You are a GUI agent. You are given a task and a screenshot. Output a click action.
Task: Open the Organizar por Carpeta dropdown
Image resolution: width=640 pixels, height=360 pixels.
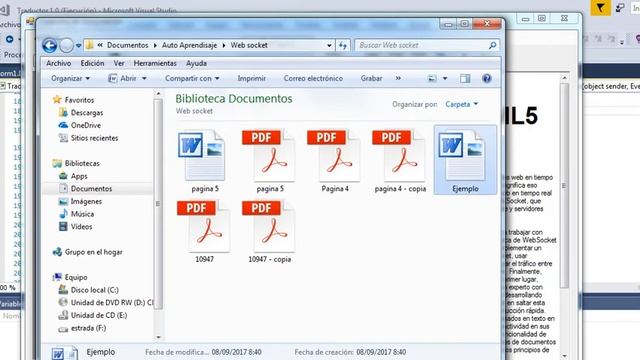[x=461, y=104]
